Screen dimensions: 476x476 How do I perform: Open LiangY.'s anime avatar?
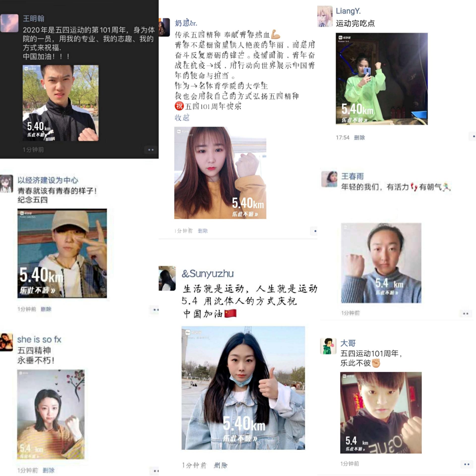[x=325, y=16]
